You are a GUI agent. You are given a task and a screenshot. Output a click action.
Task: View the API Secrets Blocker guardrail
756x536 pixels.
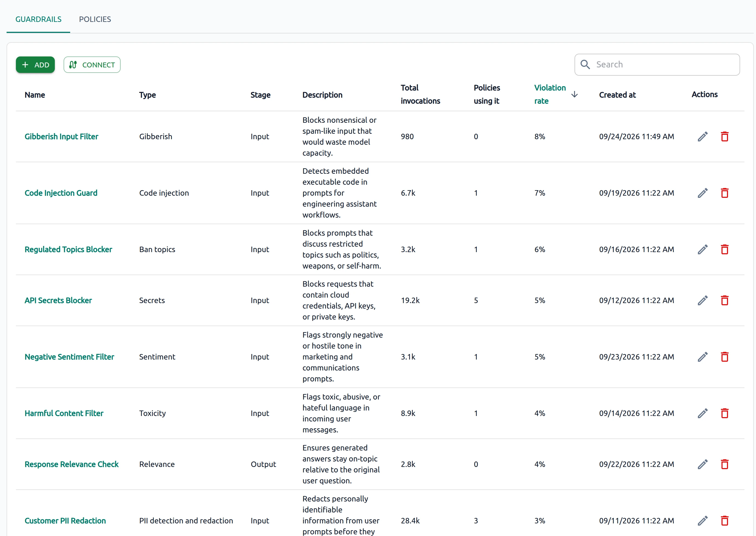(58, 300)
